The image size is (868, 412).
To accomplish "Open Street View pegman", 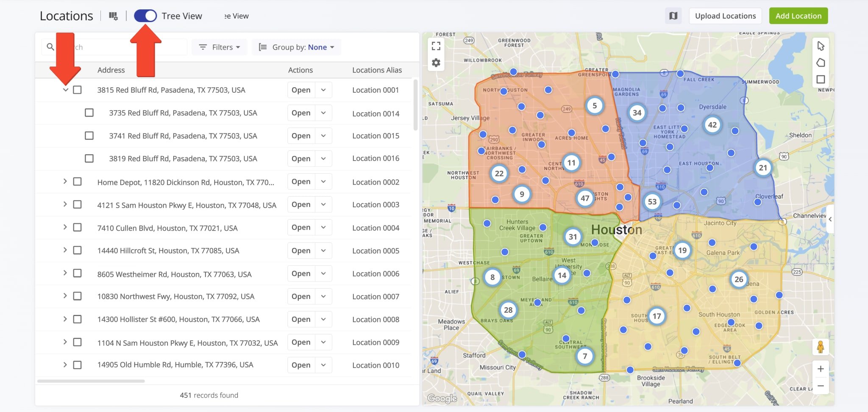I will [821, 347].
